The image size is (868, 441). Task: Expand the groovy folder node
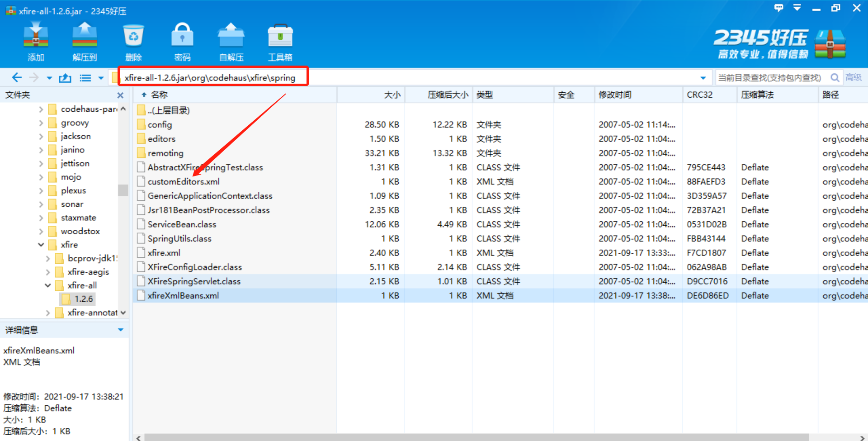coord(41,123)
